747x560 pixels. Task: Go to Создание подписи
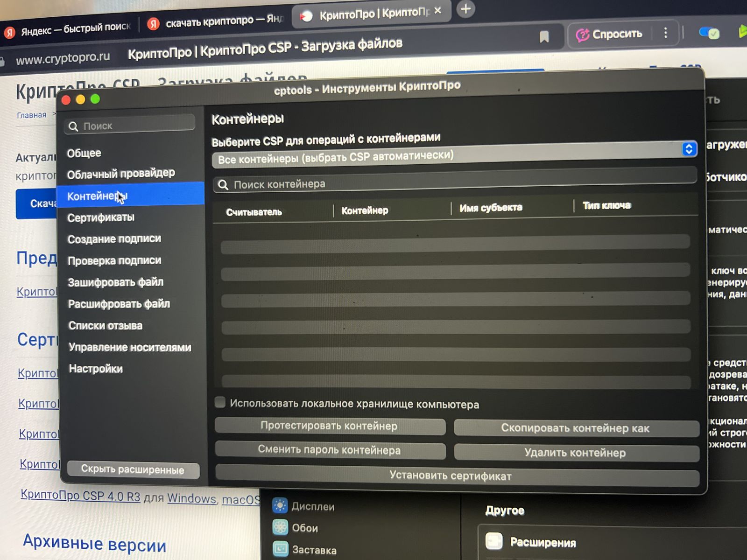[x=114, y=239]
